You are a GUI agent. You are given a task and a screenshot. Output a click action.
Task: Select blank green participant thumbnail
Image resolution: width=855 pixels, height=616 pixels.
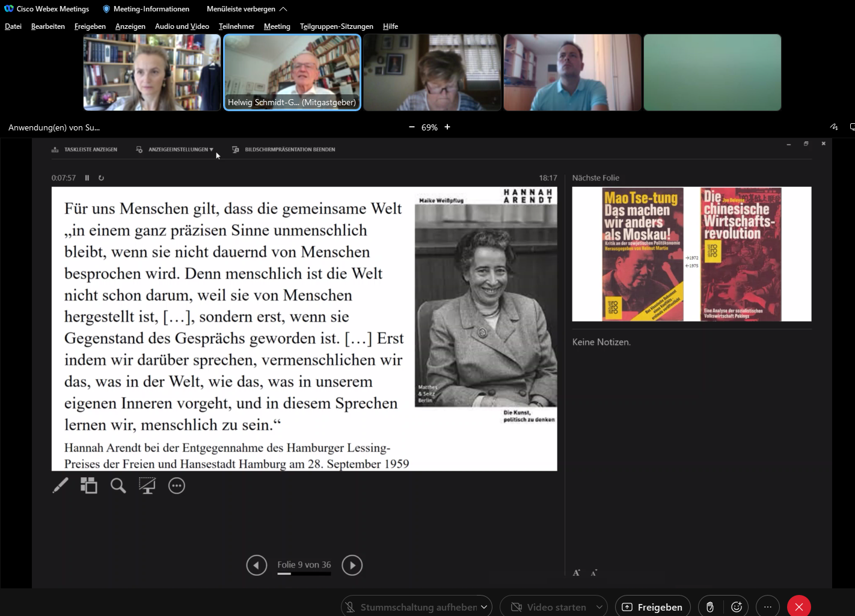[712, 73]
